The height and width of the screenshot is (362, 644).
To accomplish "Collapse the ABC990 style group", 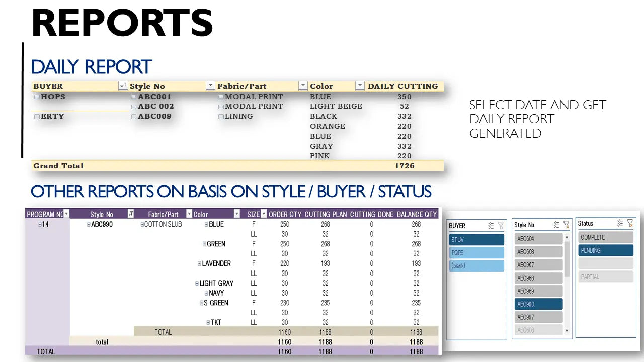I will click(x=89, y=224).
